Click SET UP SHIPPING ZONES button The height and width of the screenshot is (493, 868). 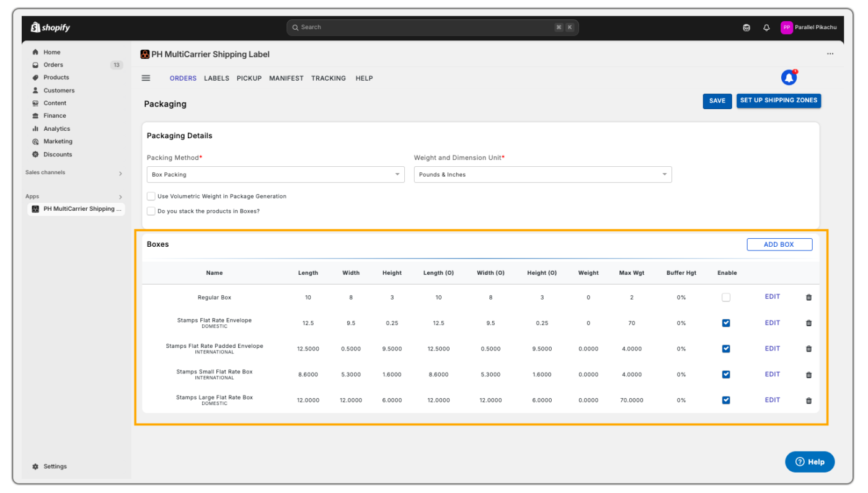click(779, 100)
